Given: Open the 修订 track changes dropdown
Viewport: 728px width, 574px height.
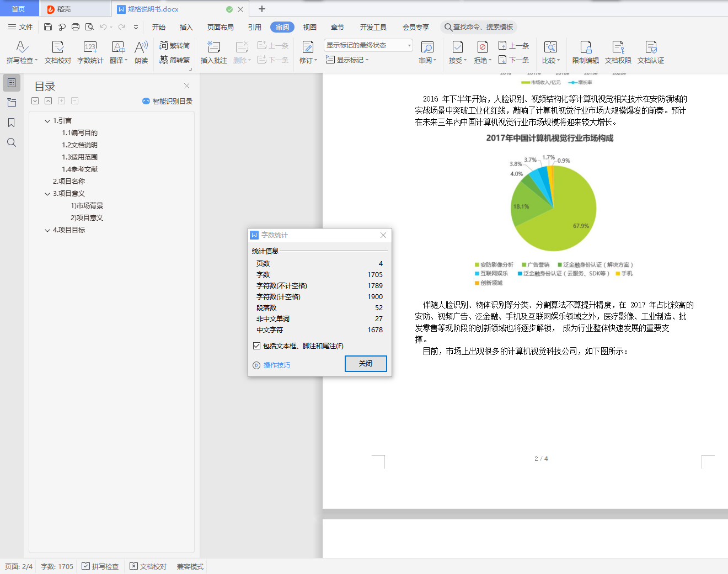Looking at the screenshot, I should pyautogui.click(x=308, y=52).
